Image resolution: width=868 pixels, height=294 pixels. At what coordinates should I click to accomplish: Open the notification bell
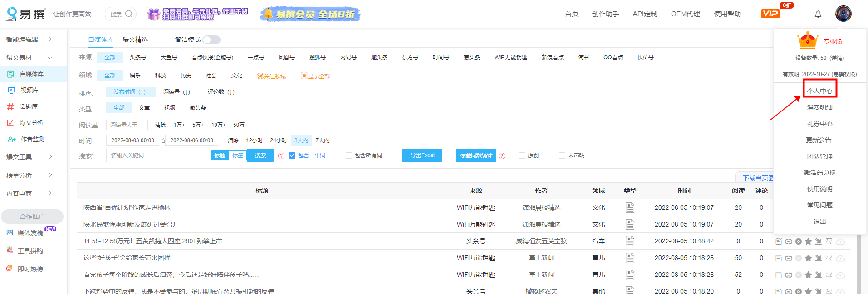[x=818, y=14]
